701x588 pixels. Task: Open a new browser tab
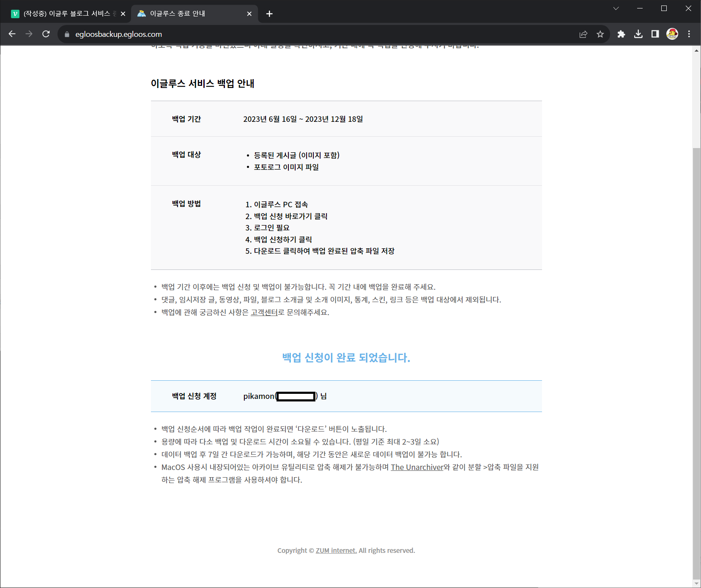coord(269,14)
